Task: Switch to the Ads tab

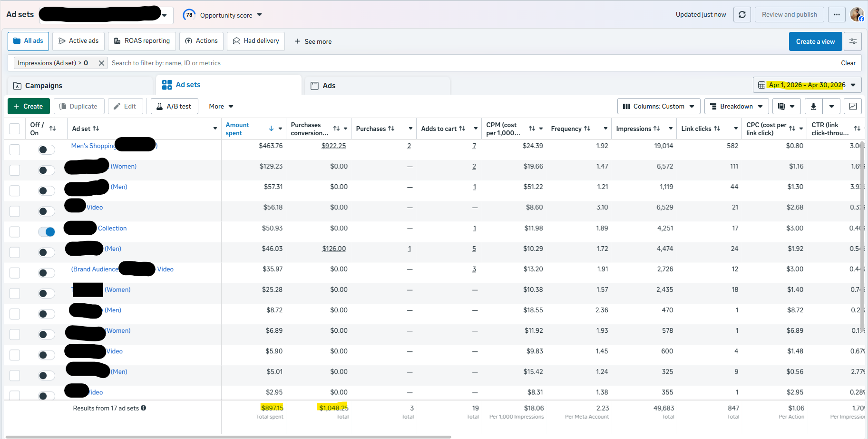Action: tap(377, 86)
